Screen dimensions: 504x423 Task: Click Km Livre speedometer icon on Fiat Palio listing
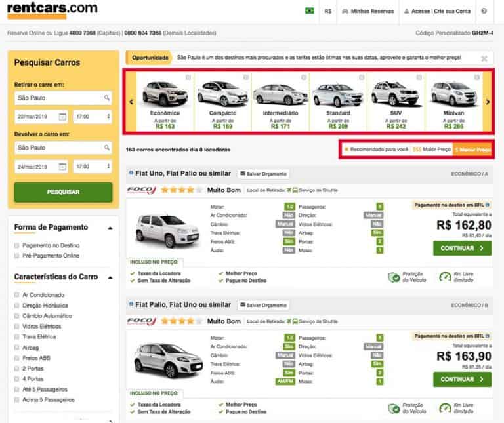tap(445, 408)
